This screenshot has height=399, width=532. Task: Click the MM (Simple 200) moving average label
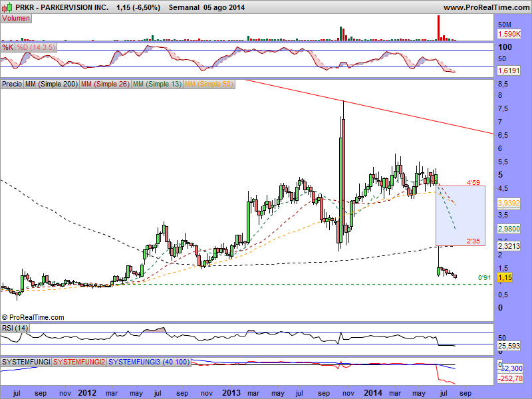[x=51, y=84]
